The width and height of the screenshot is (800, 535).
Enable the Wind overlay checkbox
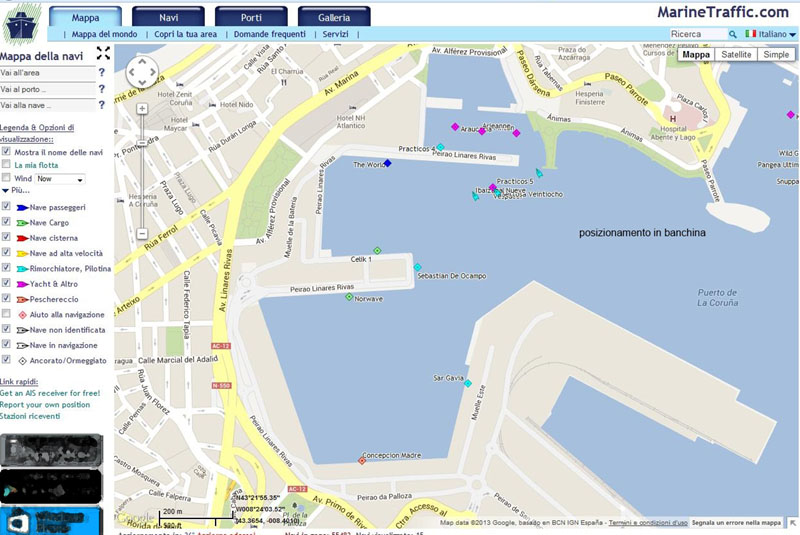coord(6,177)
